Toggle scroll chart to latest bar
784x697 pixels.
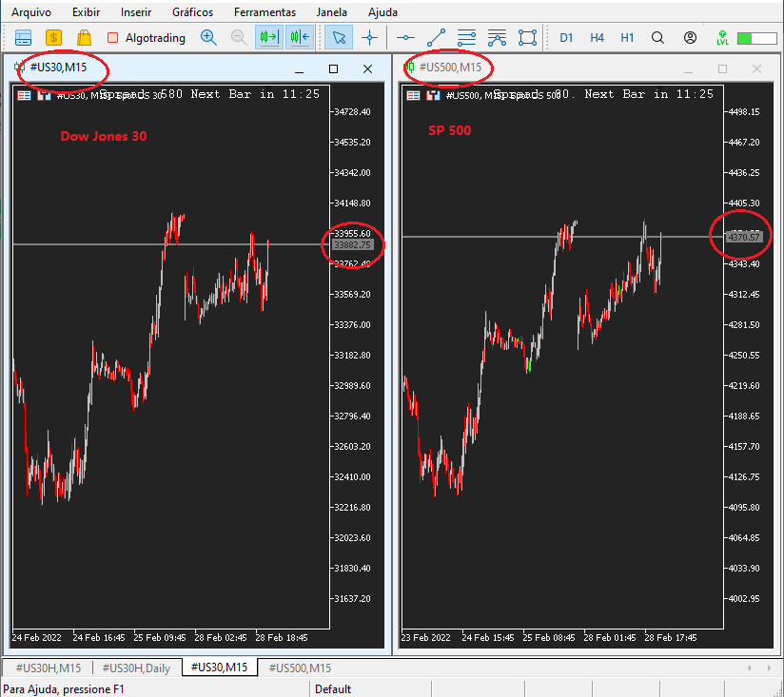(269, 37)
